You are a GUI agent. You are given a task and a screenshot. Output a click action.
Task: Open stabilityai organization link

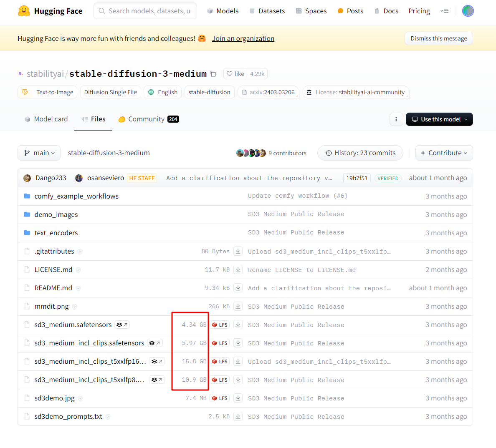[x=45, y=74]
